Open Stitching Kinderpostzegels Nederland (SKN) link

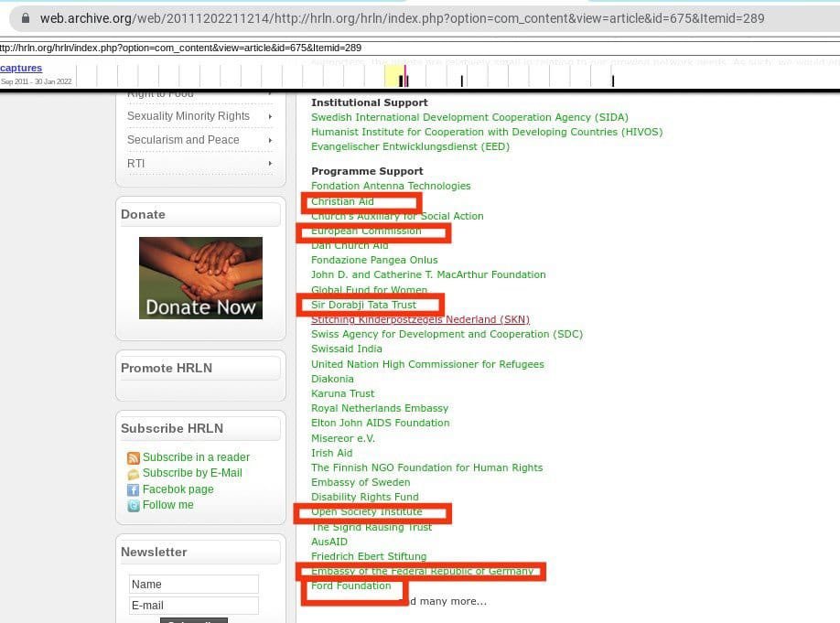tap(421, 319)
